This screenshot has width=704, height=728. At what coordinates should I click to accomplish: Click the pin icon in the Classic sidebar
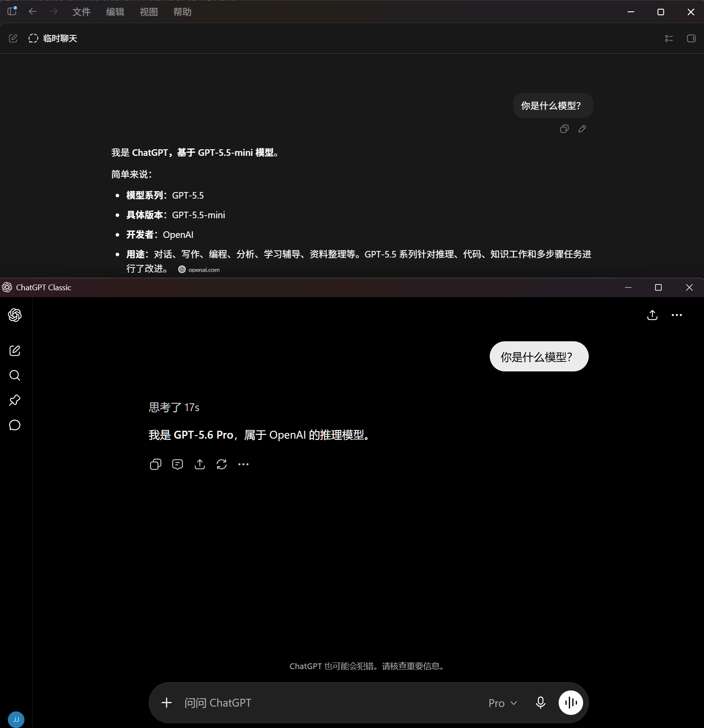(x=15, y=400)
